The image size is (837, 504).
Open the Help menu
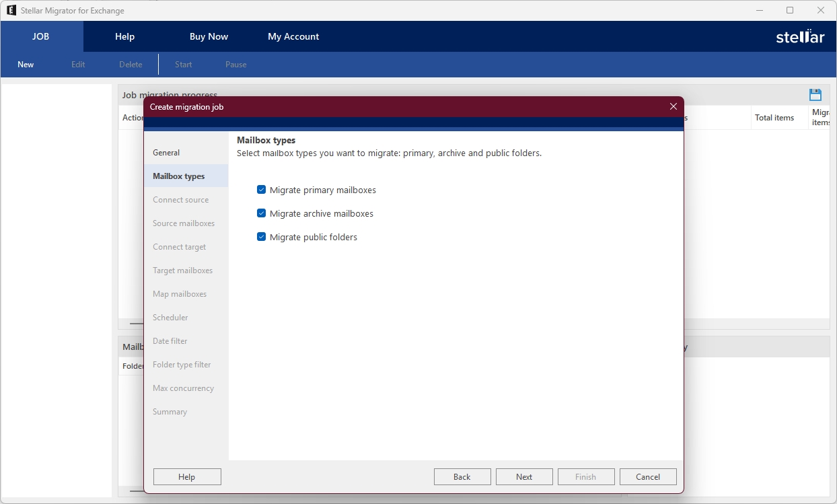click(x=124, y=36)
